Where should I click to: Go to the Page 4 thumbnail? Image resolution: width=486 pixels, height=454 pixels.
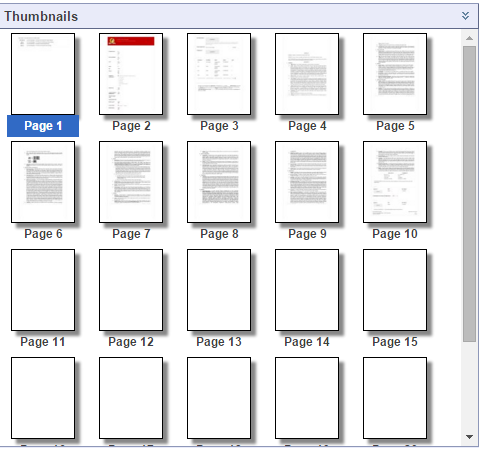[x=307, y=74]
